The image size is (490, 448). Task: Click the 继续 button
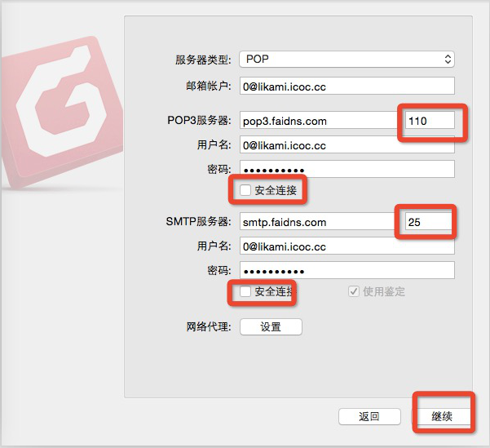442,416
